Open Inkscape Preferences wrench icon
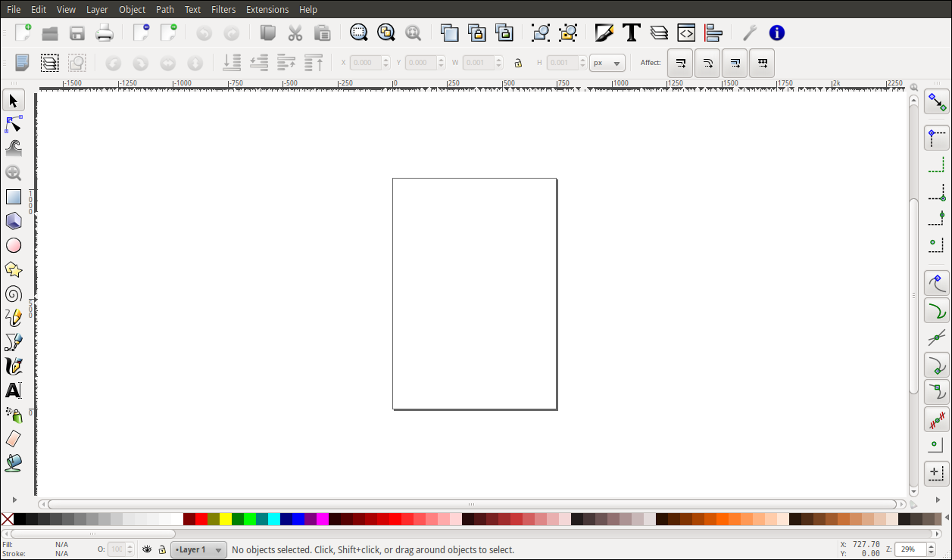 pyautogui.click(x=750, y=33)
